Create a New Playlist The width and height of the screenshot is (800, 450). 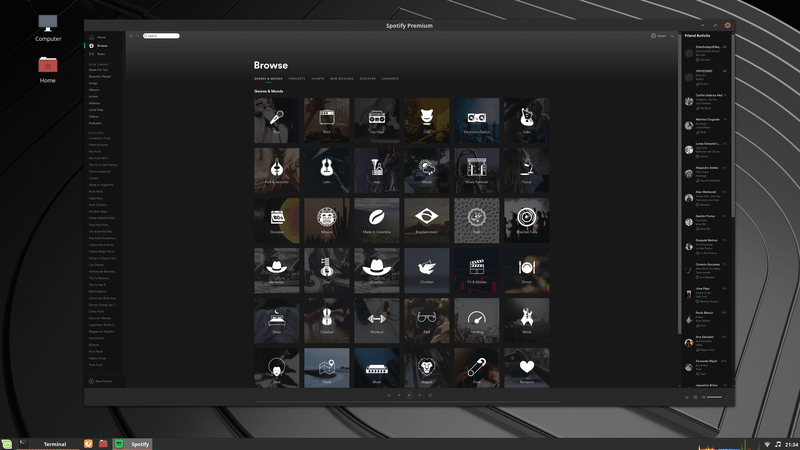(101, 381)
